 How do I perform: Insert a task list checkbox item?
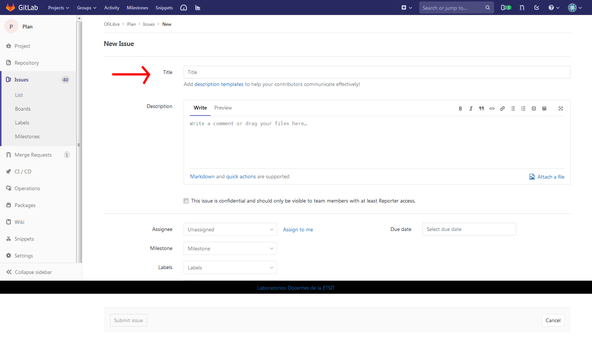pyautogui.click(x=534, y=109)
